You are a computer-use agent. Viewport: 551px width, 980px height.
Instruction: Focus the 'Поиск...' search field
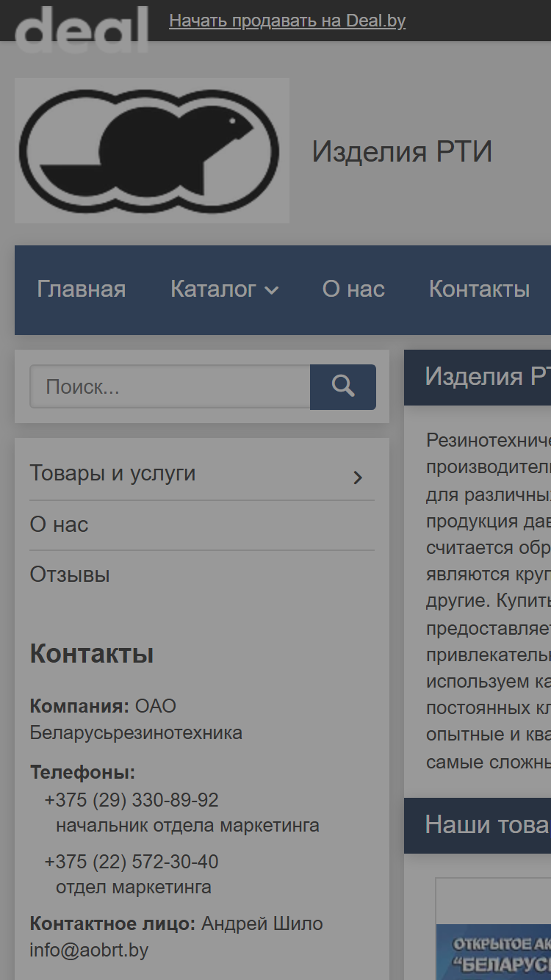[x=170, y=387]
